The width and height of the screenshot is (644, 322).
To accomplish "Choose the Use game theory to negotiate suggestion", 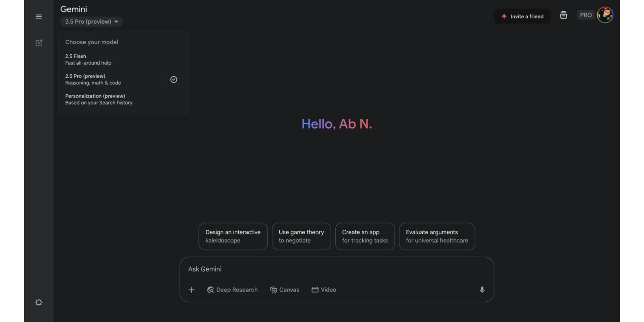I will 301,236.
